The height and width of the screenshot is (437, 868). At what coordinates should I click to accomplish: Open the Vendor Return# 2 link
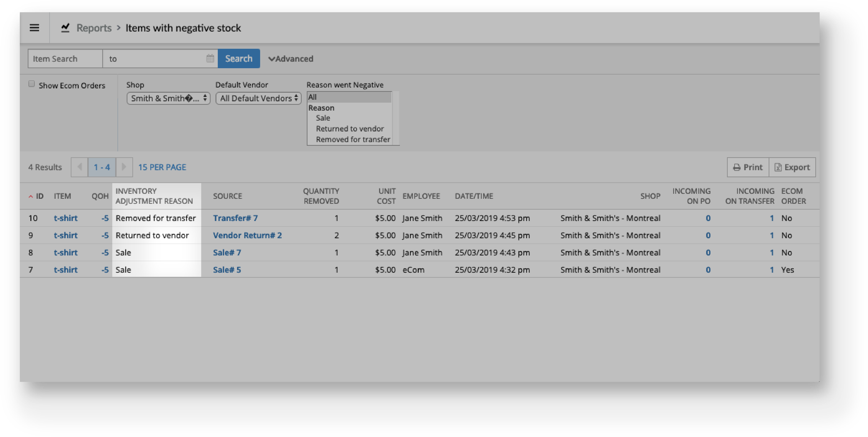pyautogui.click(x=247, y=235)
